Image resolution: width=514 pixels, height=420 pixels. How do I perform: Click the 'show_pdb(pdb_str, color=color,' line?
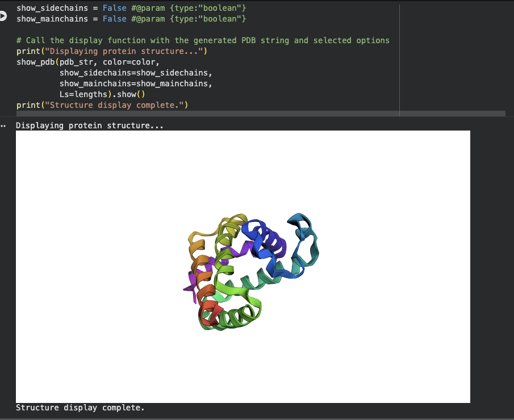pyautogui.click(x=88, y=62)
